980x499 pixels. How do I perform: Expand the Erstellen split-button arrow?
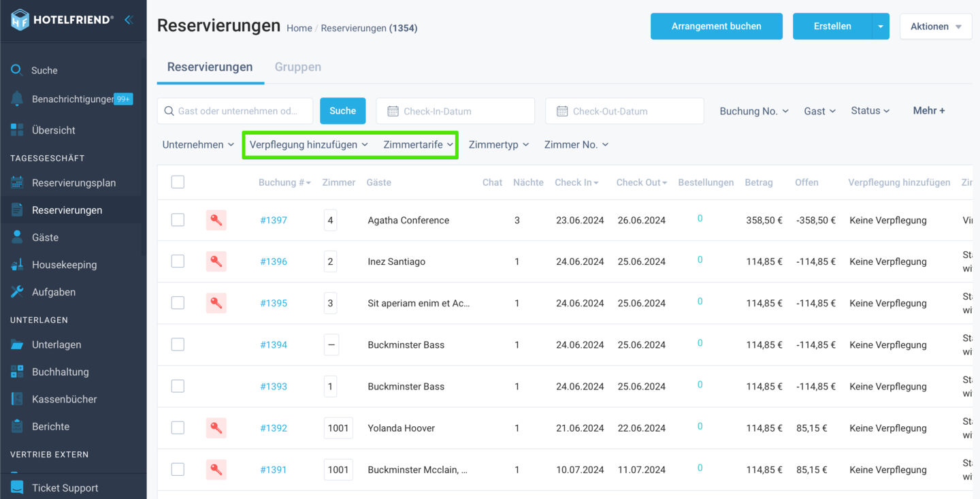tap(881, 27)
